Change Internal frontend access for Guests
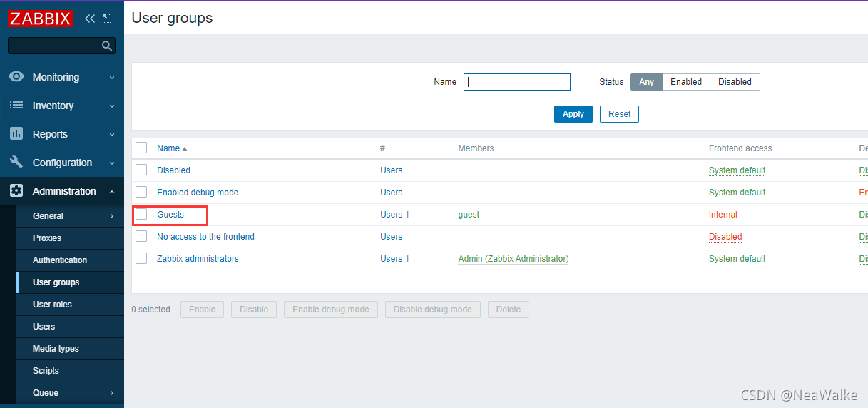This screenshot has height=408, width=868. coord(723,215)
